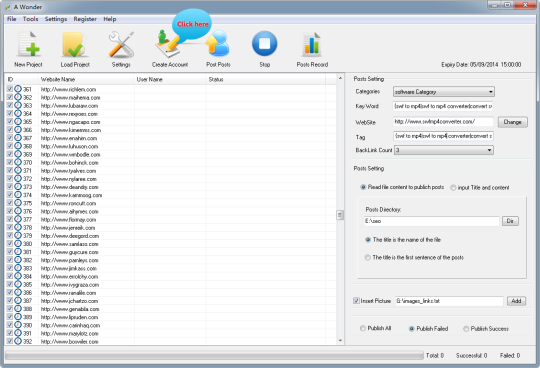Click the Add button for picture file
The image size is (540, 368).
click(516, 301)
